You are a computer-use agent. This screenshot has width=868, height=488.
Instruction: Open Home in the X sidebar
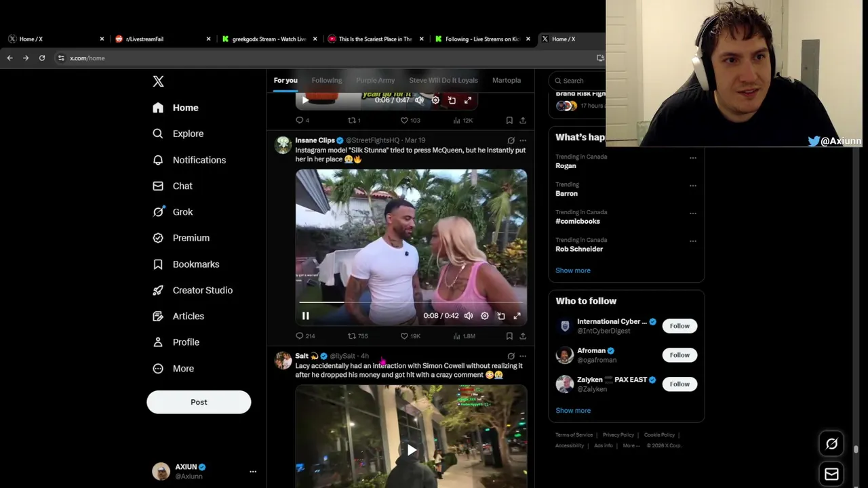pos(176,108)
